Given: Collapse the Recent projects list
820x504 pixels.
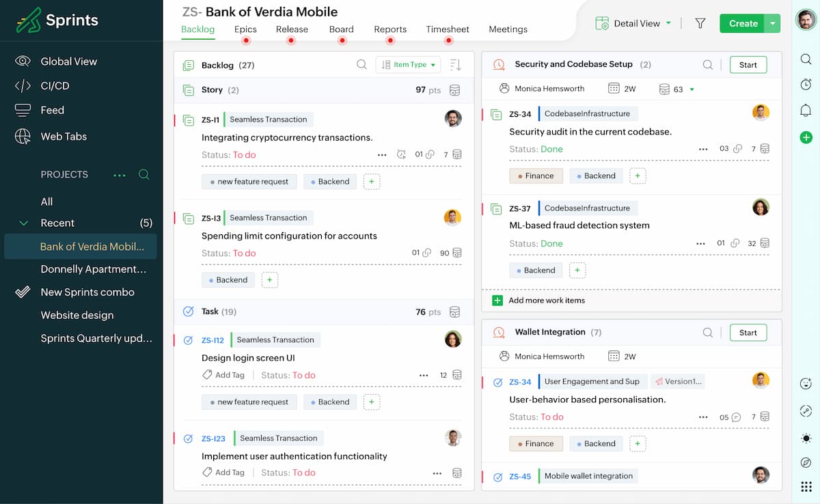Looking at the screenshot, I should 24,223.
